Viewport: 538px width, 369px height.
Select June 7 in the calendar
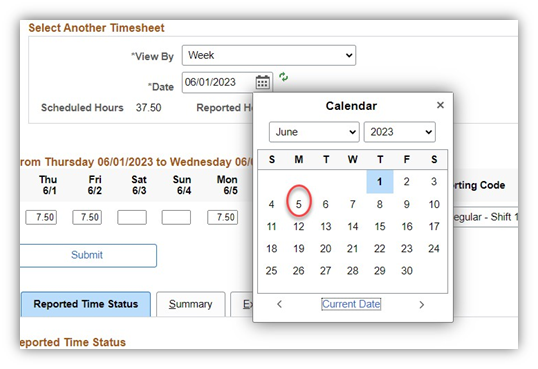coord(352,204)
